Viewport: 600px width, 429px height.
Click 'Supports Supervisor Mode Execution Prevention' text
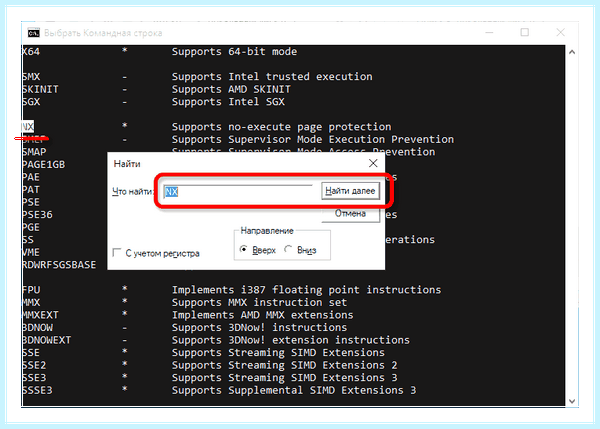(313, 139)
